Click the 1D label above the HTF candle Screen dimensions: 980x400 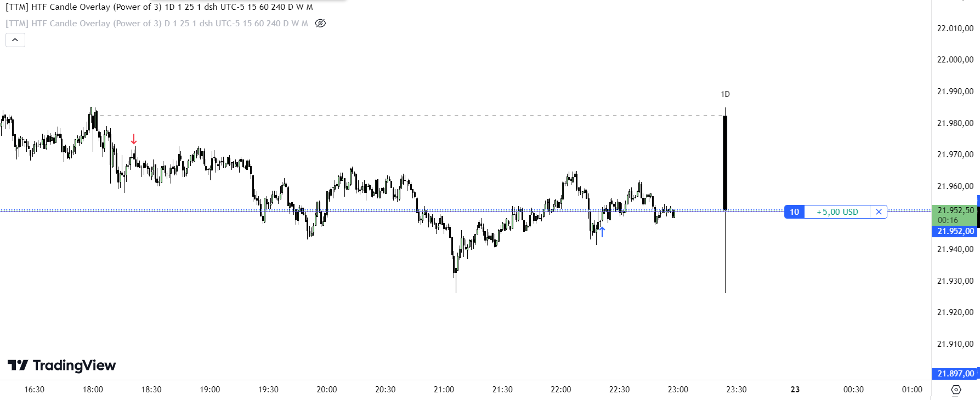[x=725, y=94]
